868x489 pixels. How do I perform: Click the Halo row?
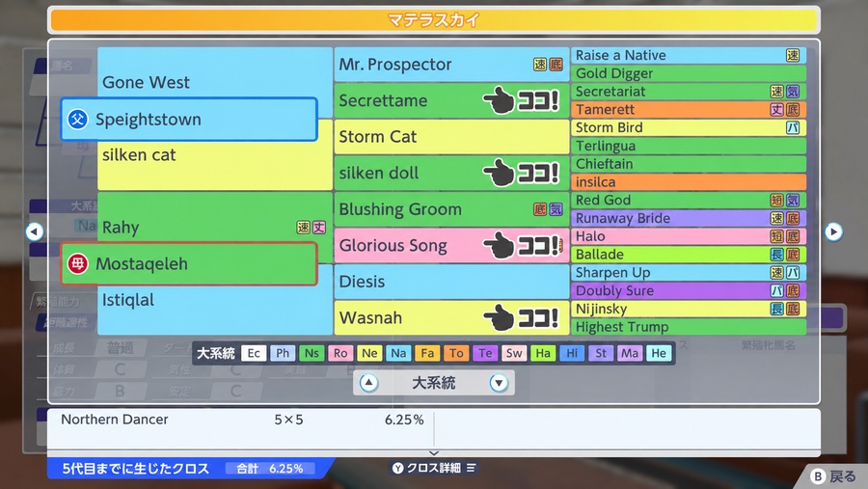click(x=688, y=236)
